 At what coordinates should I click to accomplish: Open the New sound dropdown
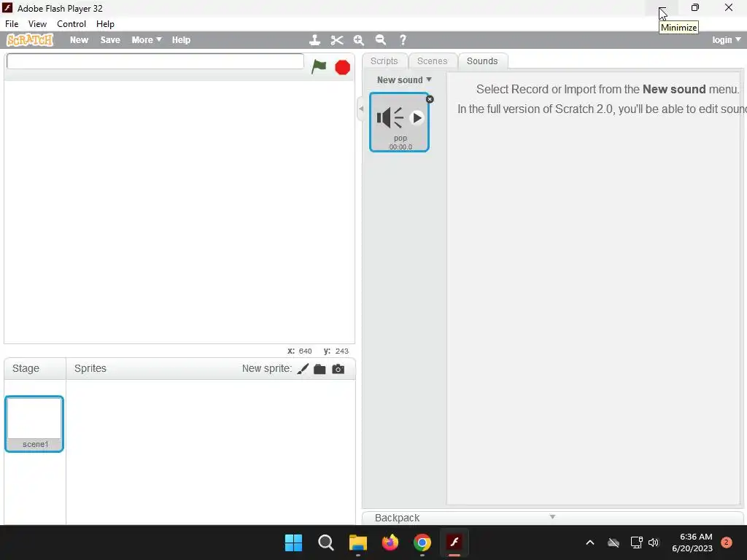[x=404, y=80]
